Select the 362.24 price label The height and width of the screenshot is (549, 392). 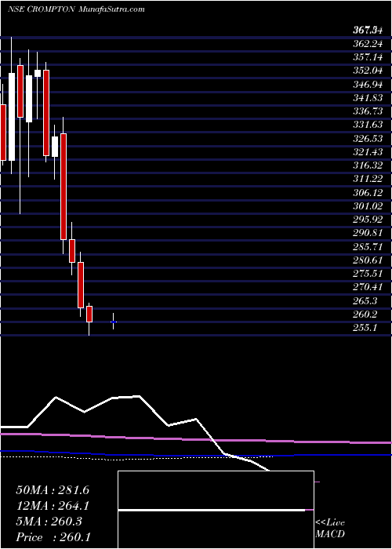[x=367, y=45]
